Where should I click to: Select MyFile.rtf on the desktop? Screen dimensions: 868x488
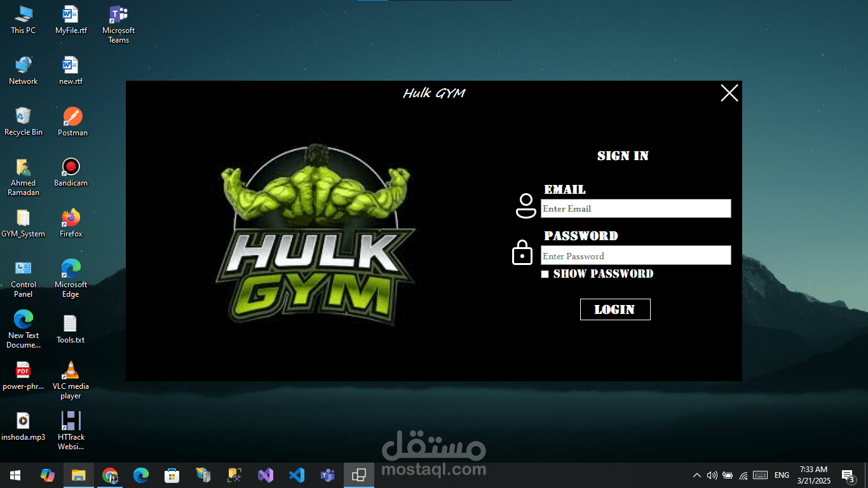click(x=71, y=20)
